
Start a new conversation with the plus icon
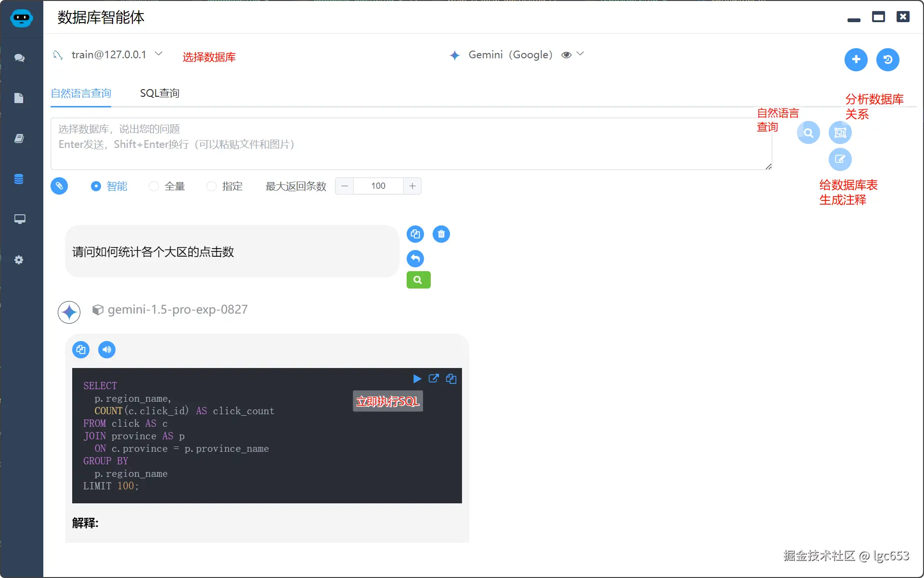pyautogui.click(x=856, y=60)
